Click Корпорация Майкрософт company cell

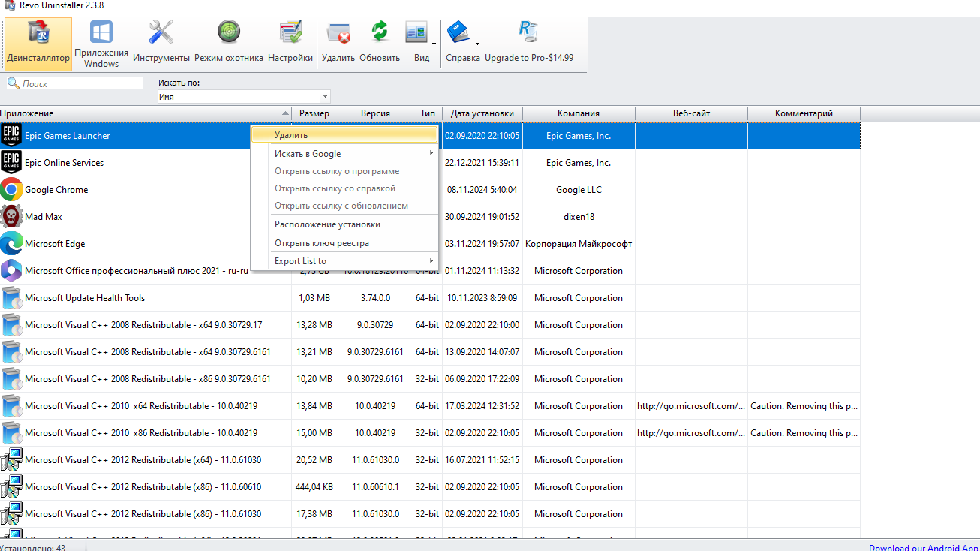579,244
